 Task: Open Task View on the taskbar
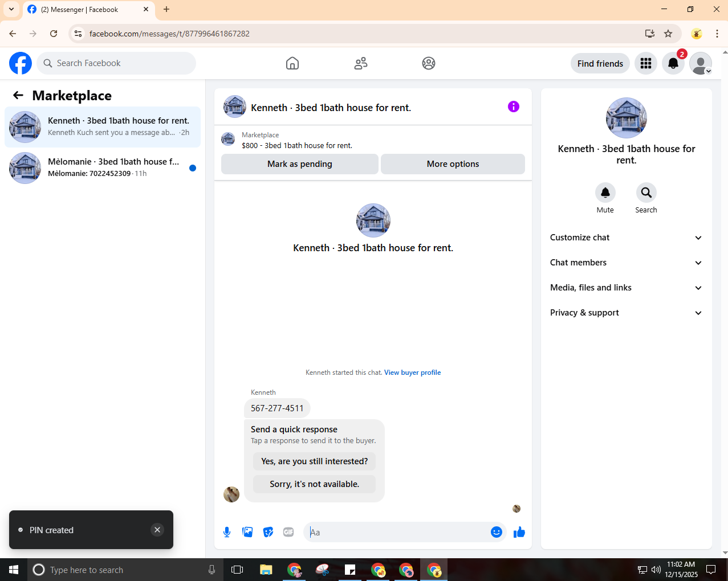[x=237, y=570]
